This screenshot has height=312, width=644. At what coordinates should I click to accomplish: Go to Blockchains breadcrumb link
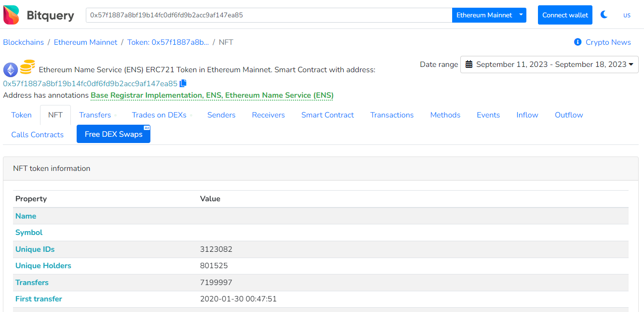[x=24, y=42]
